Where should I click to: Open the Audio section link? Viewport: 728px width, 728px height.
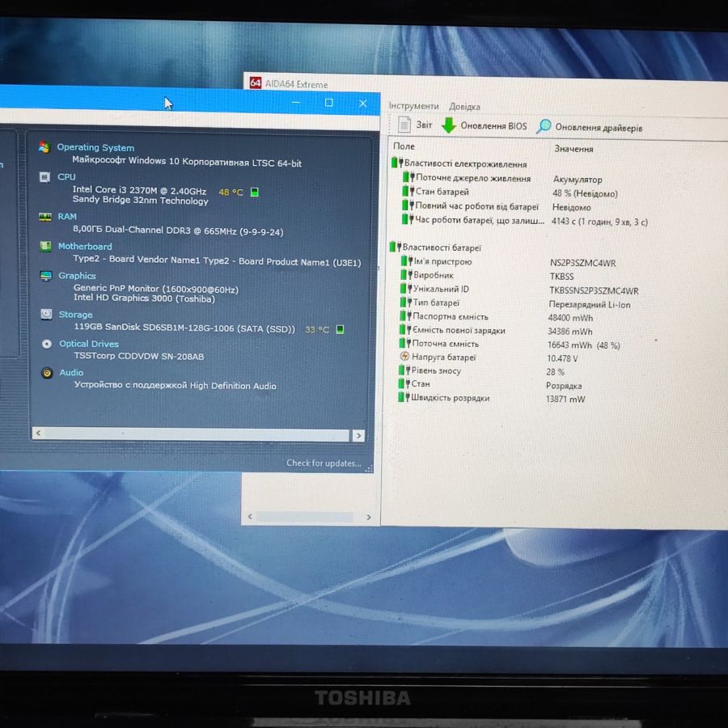pos(71,372)
